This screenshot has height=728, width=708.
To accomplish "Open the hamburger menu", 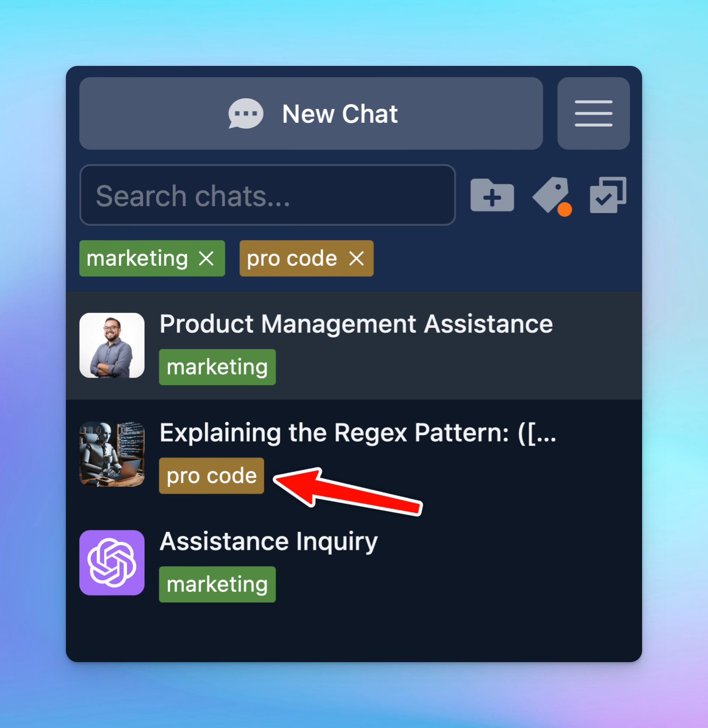I will pos(593,113).
